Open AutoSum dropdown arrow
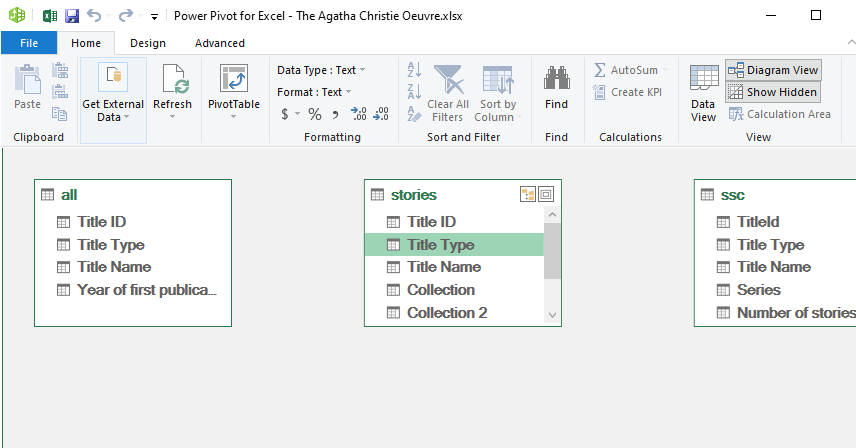This screenshot has width=856, height=448. pos(665,70)
